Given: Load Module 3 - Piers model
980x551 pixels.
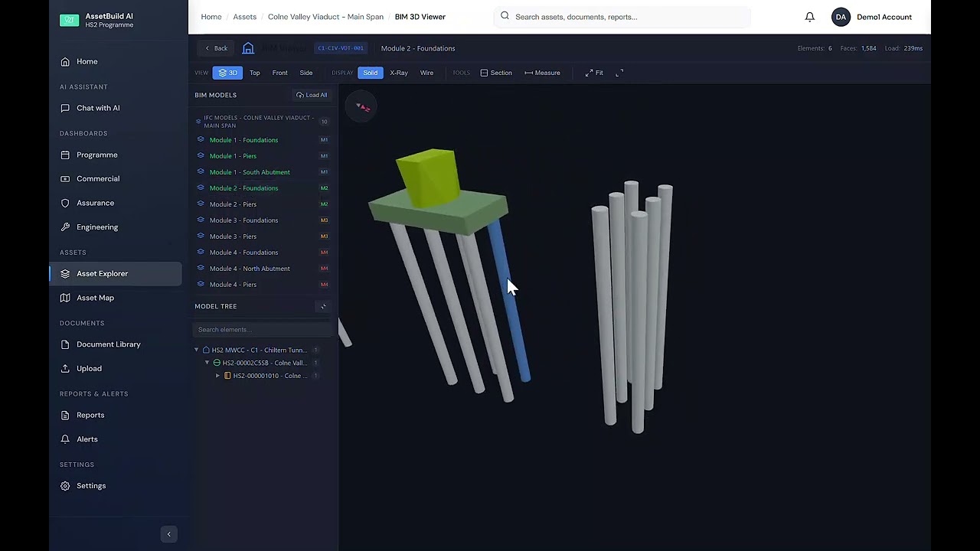Looking at the screenshot, I should tap(263, 236).
